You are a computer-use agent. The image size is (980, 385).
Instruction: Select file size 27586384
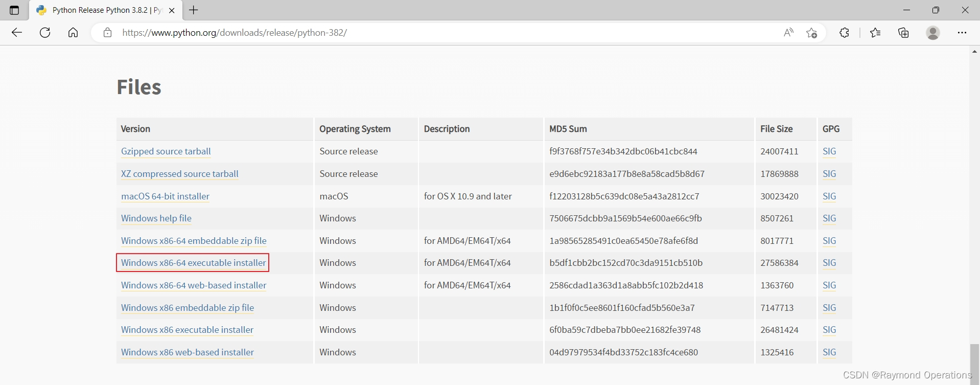779,263
